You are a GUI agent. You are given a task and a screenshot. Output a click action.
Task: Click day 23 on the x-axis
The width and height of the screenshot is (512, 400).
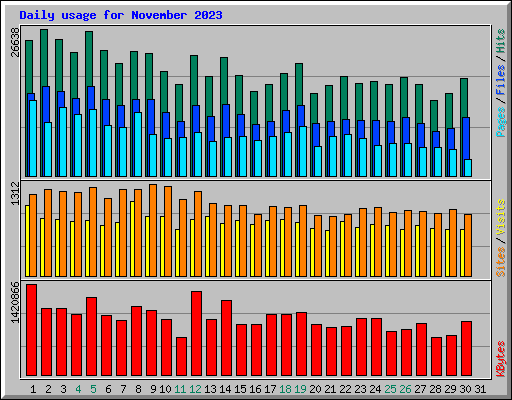360,389
